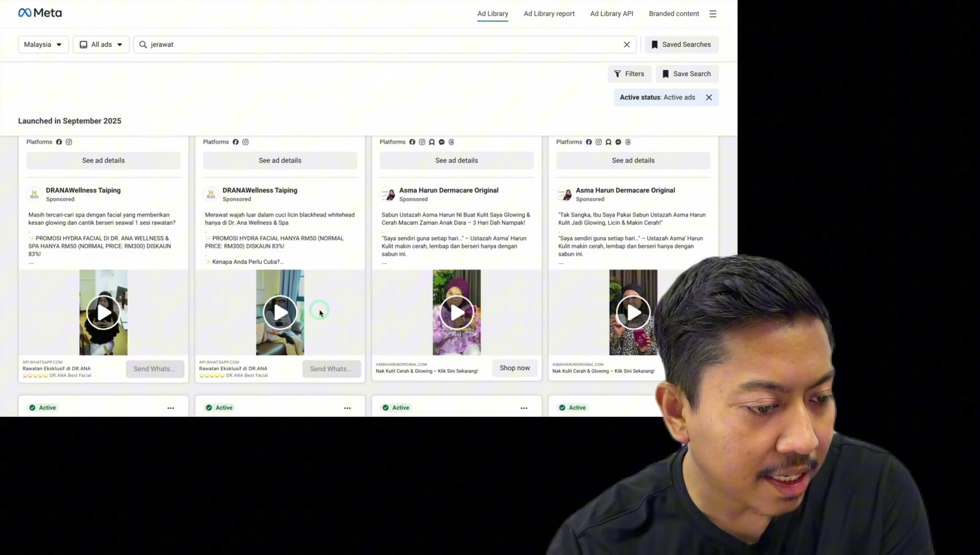
Task: Open DRANAWellness Taiping page name, second card
Action: [260, 190]
